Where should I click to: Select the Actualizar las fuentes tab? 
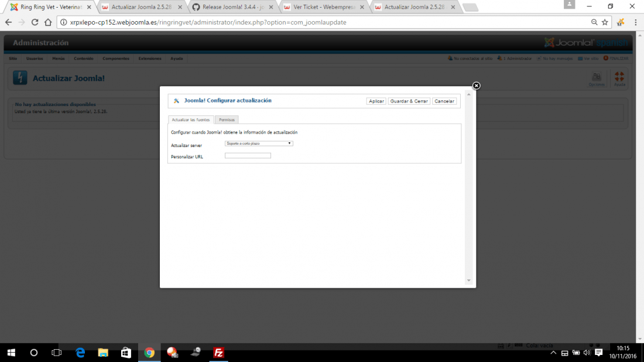tap(191, 119)
